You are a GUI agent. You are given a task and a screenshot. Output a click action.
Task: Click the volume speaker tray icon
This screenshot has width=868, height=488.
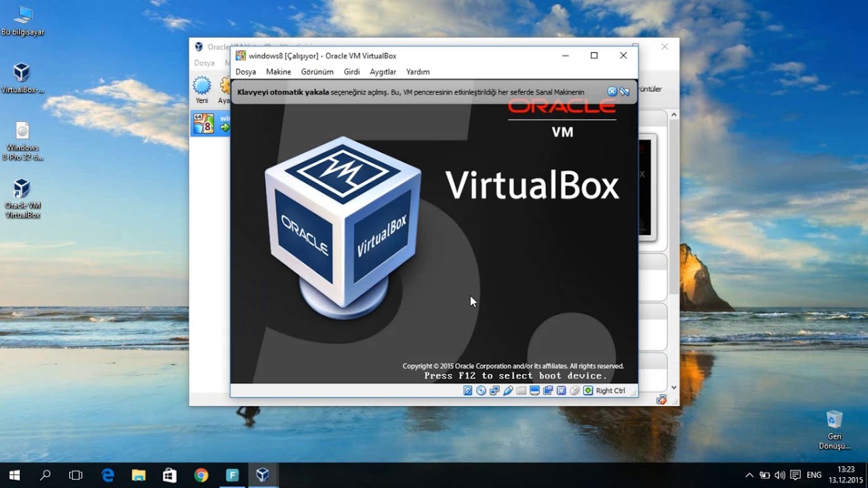tap(780, 475)
